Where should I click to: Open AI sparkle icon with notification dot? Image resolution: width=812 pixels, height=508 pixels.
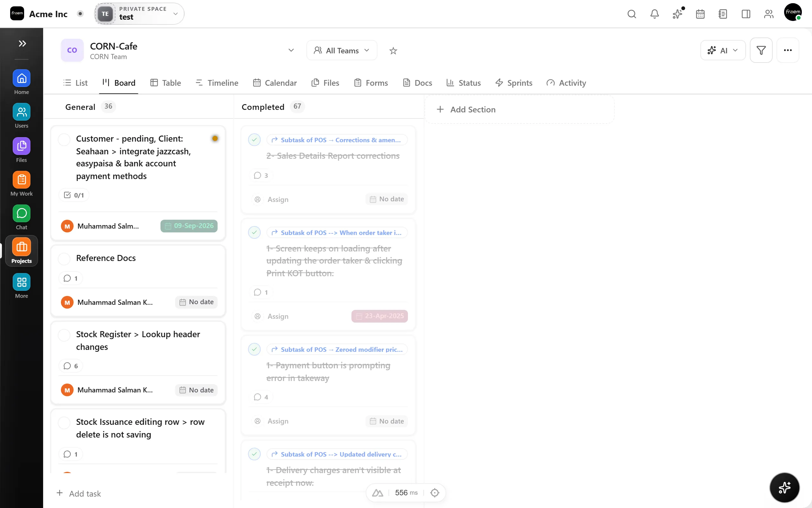(x=677, y=14)
